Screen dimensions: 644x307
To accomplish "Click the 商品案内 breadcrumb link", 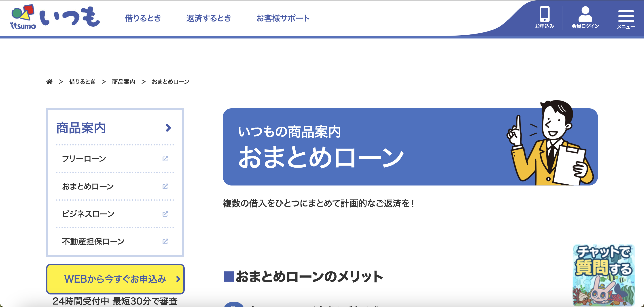I will coord(123,82).
